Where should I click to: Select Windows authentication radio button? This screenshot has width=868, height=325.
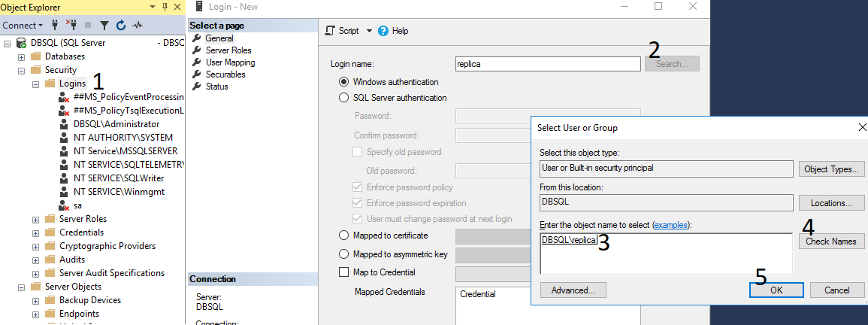pyautogui.click(x=344, y=82)
